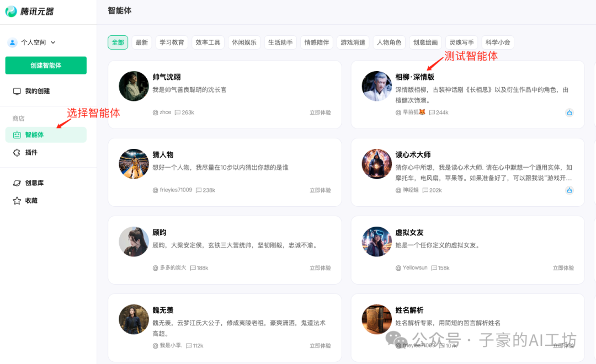Click the 腾讯元器 logo
The height and width of the screenshot is (364, 596).
tap(30, 11)
